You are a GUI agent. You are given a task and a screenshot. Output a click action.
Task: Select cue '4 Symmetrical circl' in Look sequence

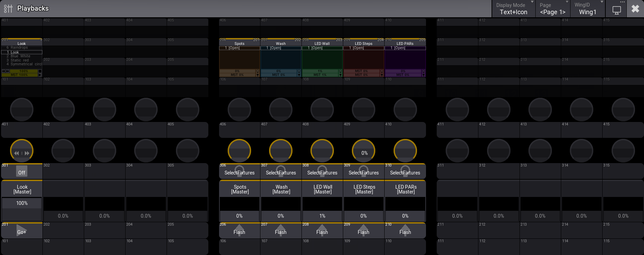tap(22, 64)
